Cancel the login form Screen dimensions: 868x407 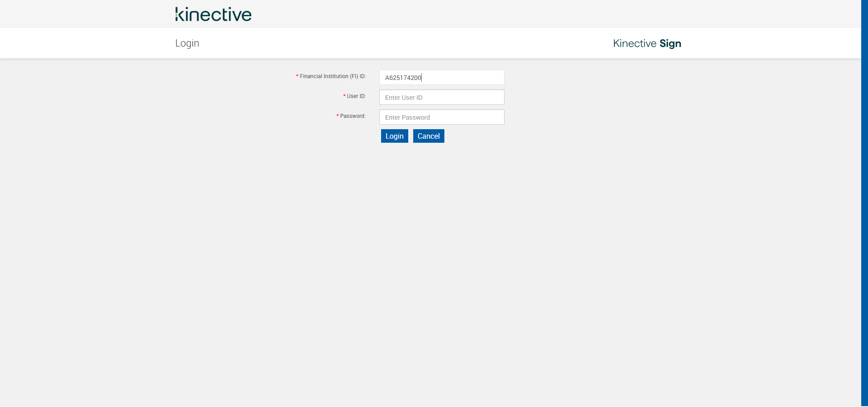click(429, 136)
